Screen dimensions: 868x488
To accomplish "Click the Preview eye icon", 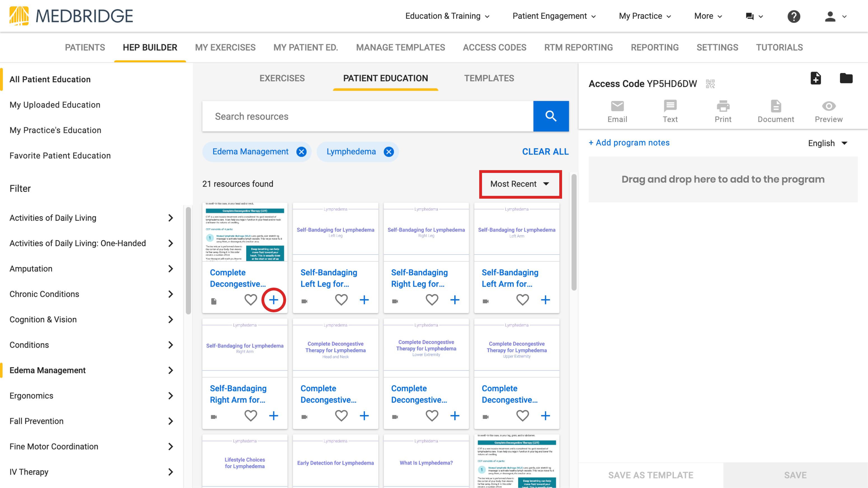I will (x=829, y=111).
